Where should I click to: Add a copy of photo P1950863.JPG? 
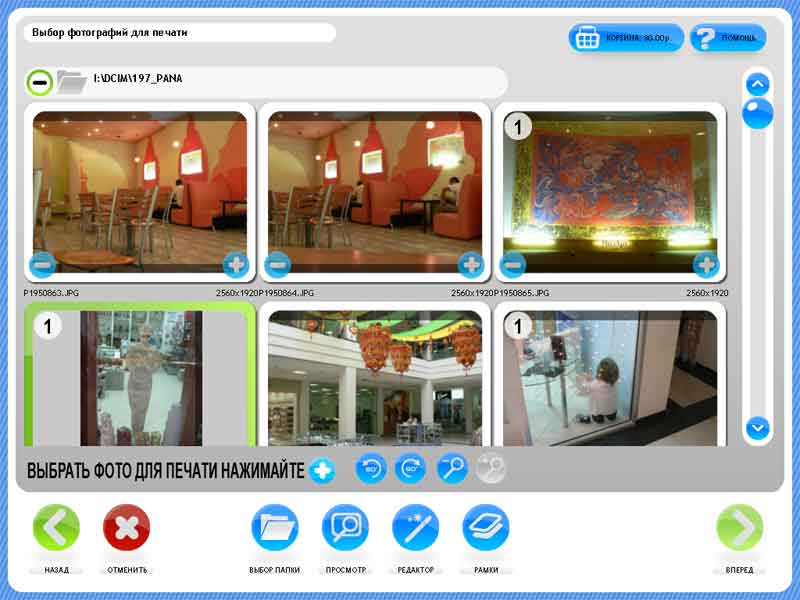[236, 265]
